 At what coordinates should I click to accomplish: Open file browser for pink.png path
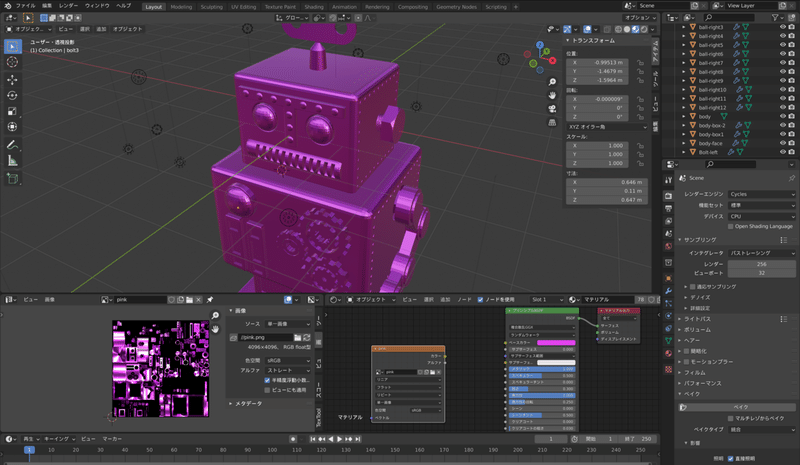(297, 337)
